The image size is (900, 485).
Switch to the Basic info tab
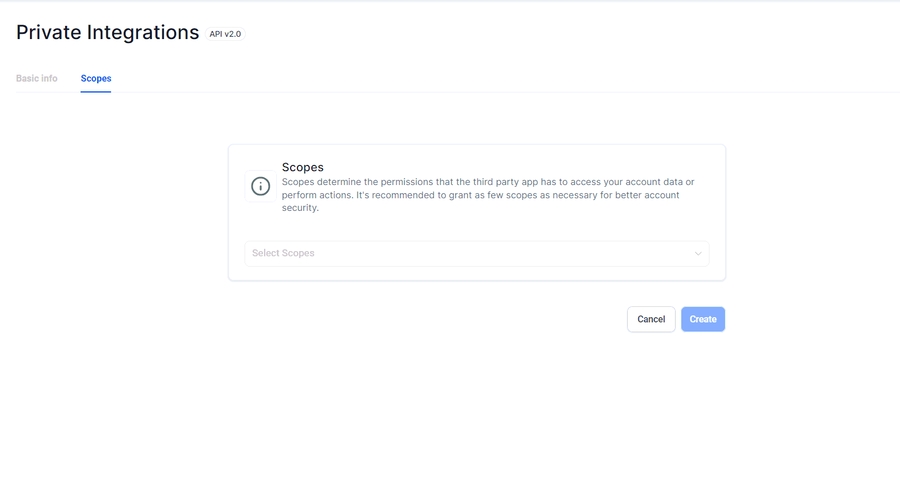tap(37, 79)
